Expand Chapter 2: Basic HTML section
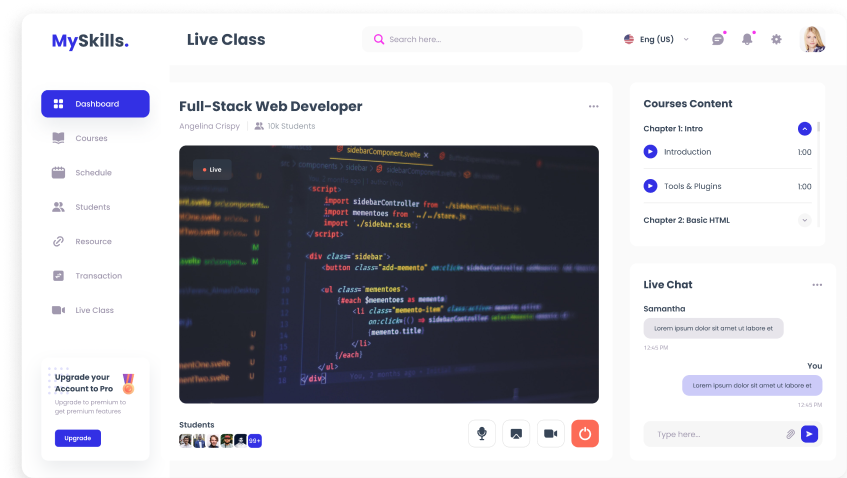This screenshot has width=847, height=478. click(804, 220)
